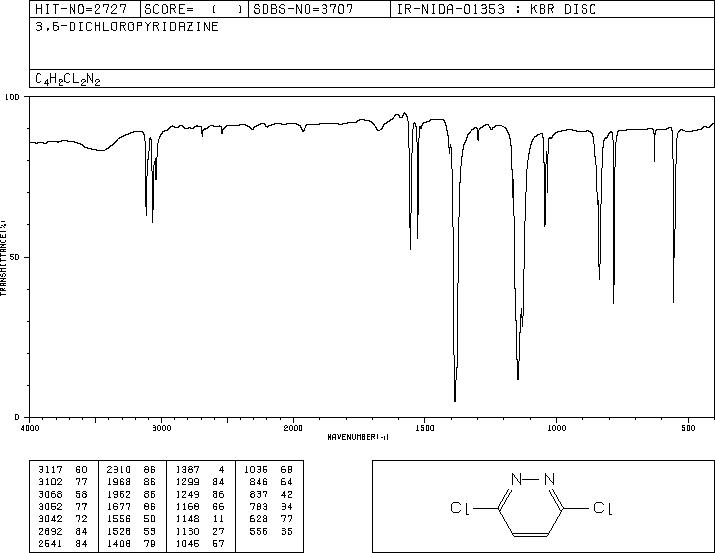This screenshot has height=553, width=715.
Task: Click the 1500 tick label on x-axis
Action: tap(425, 428)
